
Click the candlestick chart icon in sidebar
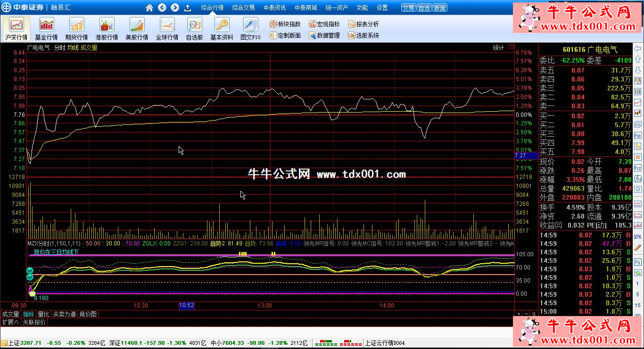pos(638,113)
